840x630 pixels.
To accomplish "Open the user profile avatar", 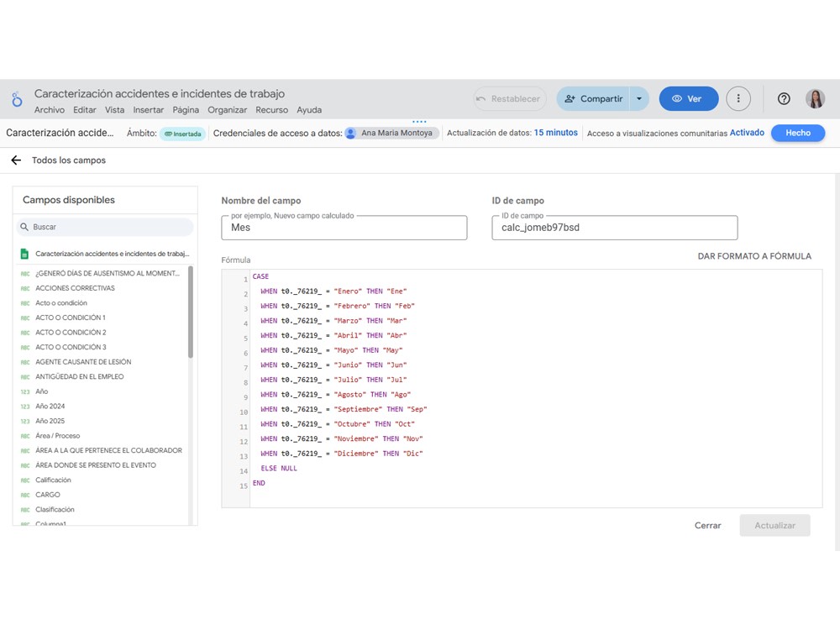I will (815, 98).
